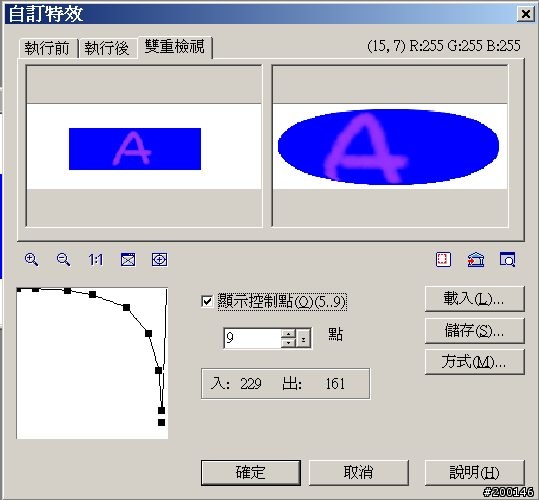Click the building icon with red arrow

(x=476, y=260)
